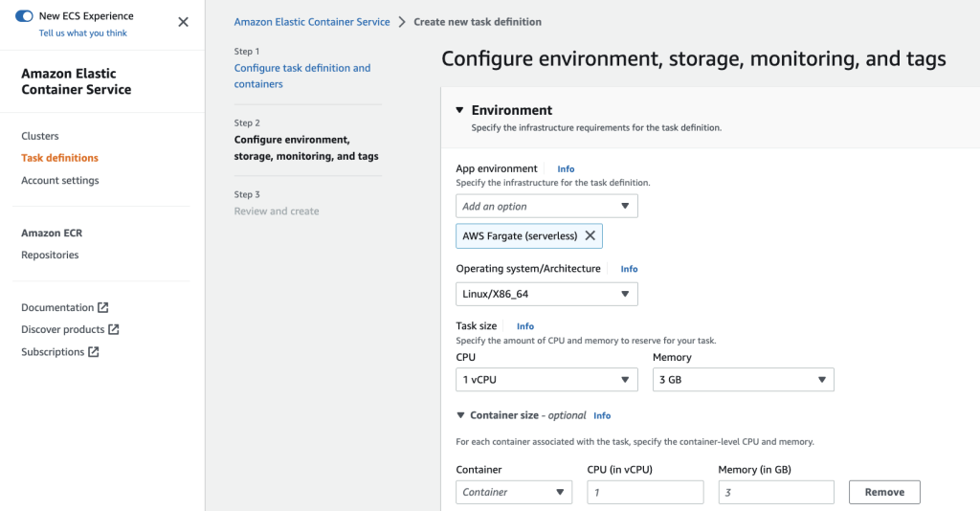Click the container CPU (in vCPU) field
The width and height of the screenshot is (980, 511).
pos(645,493)
